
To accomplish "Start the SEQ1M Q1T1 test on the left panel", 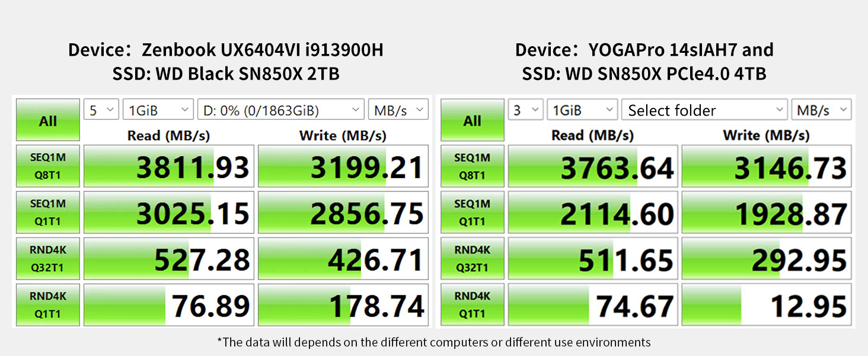I will 47,212.
